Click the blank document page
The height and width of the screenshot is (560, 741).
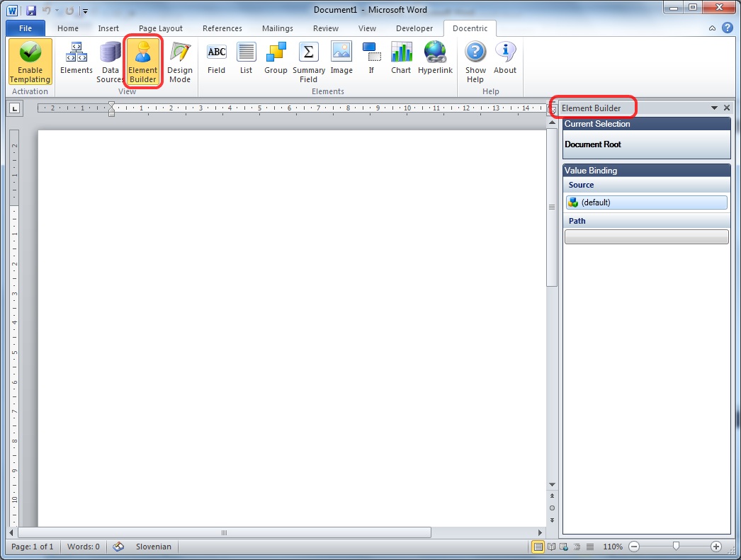tap(292, 328)
